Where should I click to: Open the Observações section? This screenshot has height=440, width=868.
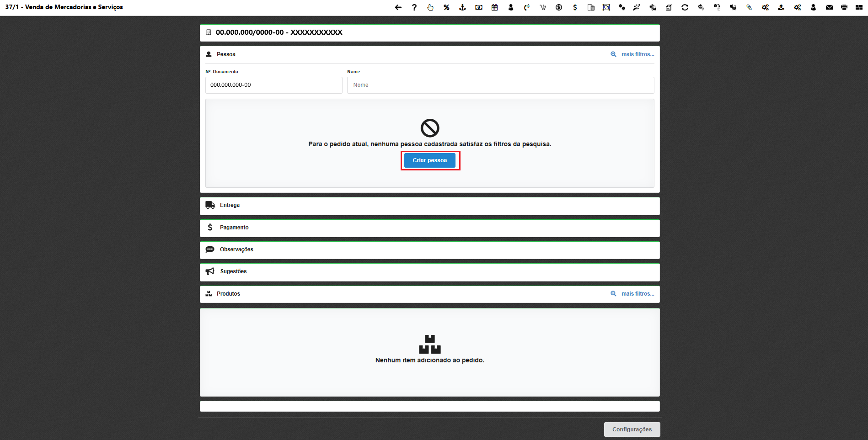pos(429,250)
